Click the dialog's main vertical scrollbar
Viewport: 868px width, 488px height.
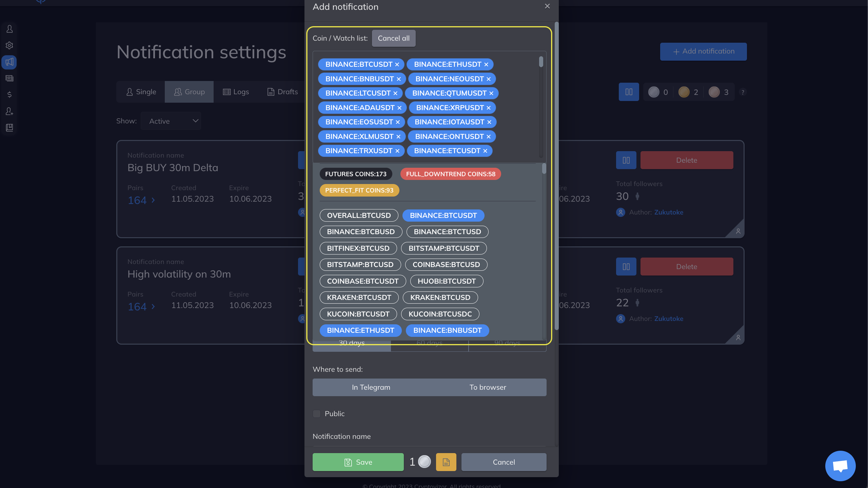point(556,176)
